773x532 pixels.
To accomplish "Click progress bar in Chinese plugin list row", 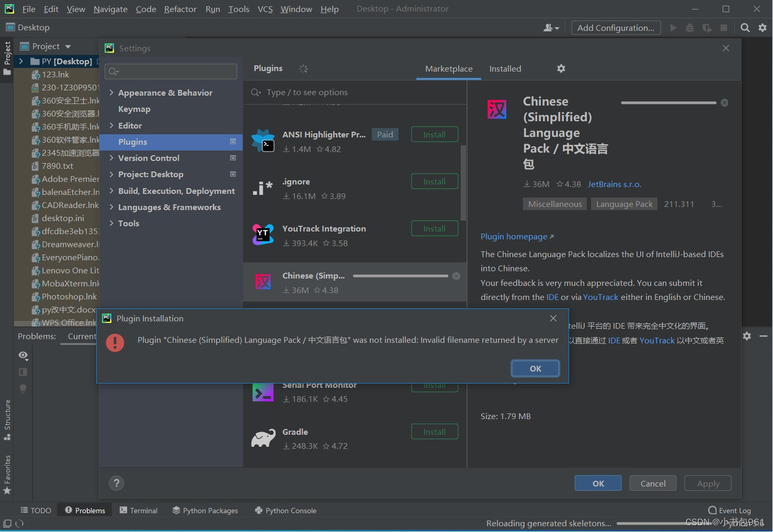I will coord(401,276).
